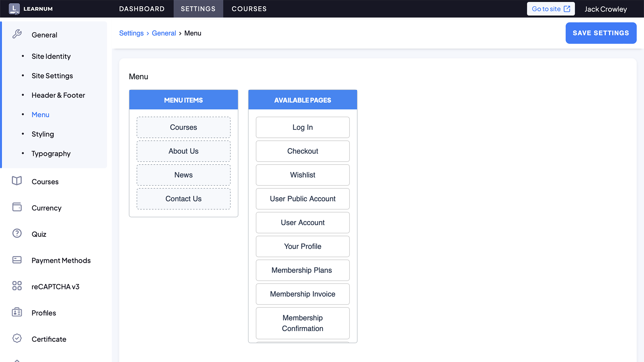Follow the Settings breadcrumb link
This screenshot has width=644, height=362.
click(131, 33)
